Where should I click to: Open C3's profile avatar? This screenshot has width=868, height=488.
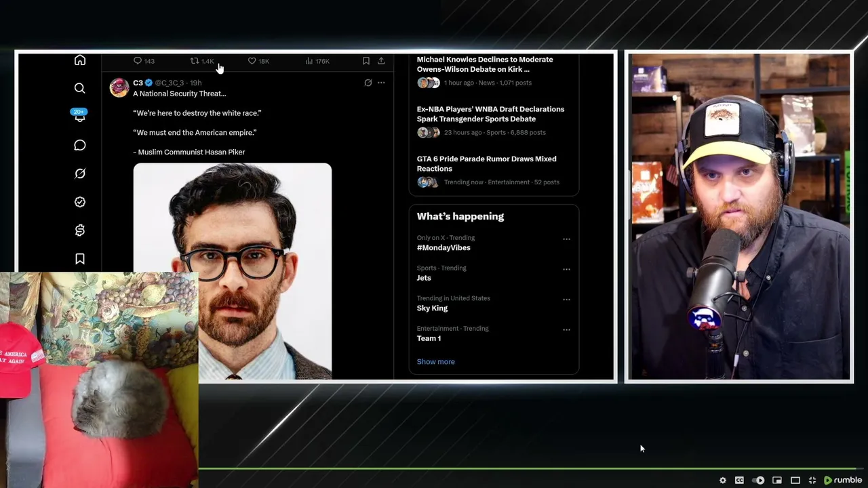coord(119,87)
